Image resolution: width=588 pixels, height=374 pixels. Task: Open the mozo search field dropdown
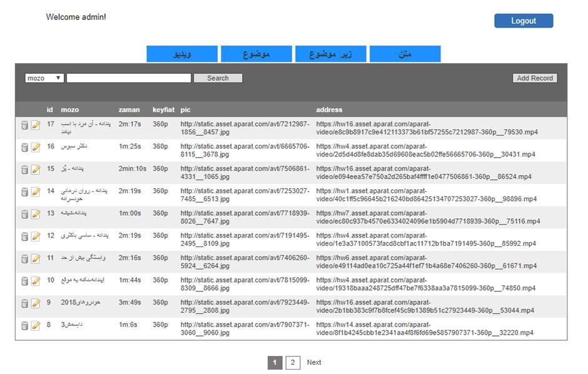pos(44,78)
